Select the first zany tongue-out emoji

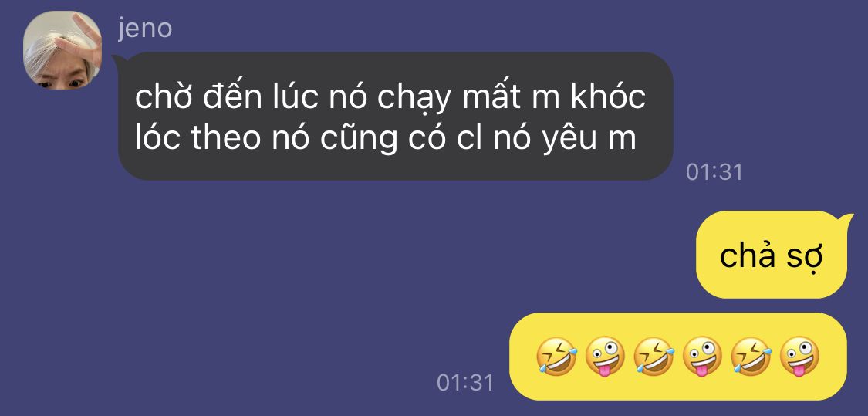(x=605, y=356)
